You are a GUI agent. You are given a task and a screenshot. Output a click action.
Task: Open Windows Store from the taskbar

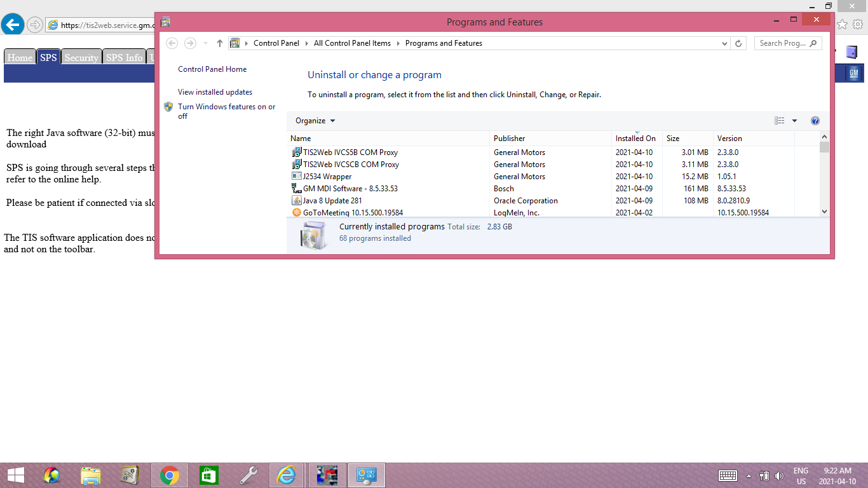pyautogui.click(x=208, y=475)
